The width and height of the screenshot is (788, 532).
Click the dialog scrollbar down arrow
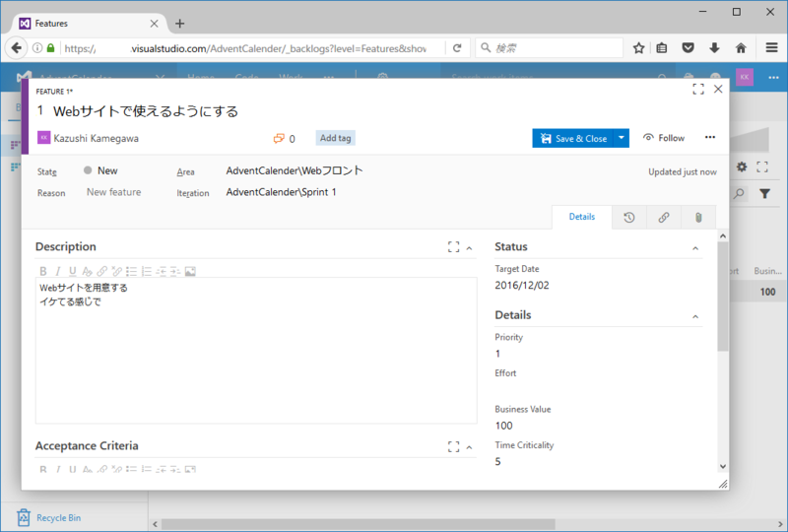pyautogui.click(x=723, y=467)
